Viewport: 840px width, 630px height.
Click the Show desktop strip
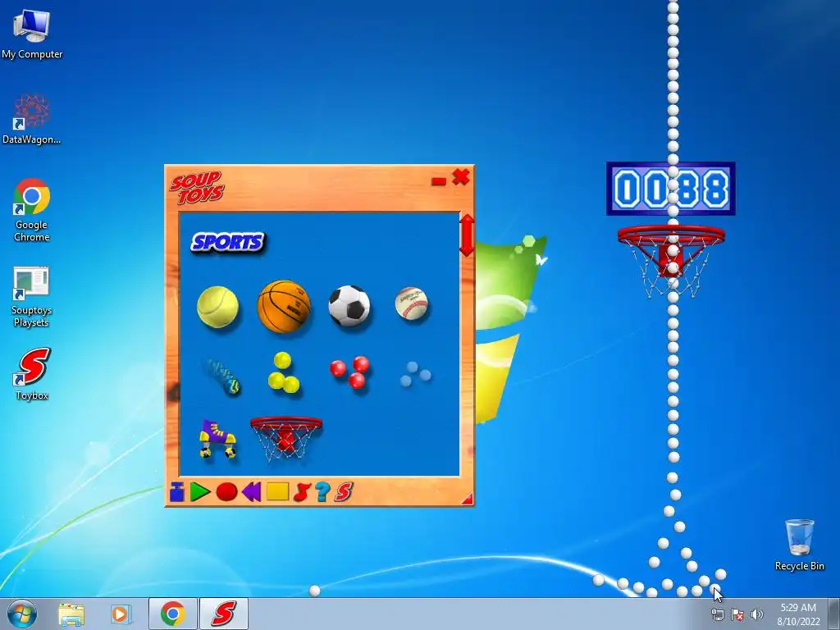[x=834, y=614]
